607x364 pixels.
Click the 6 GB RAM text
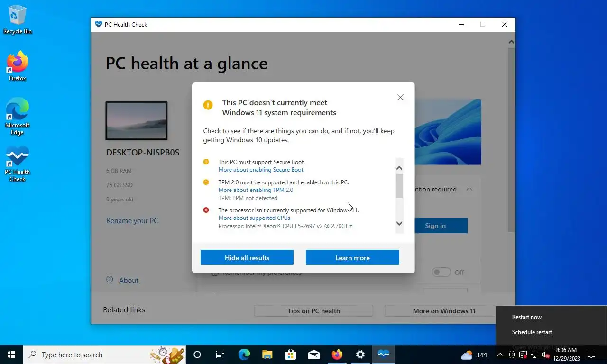tap(119, 171)
